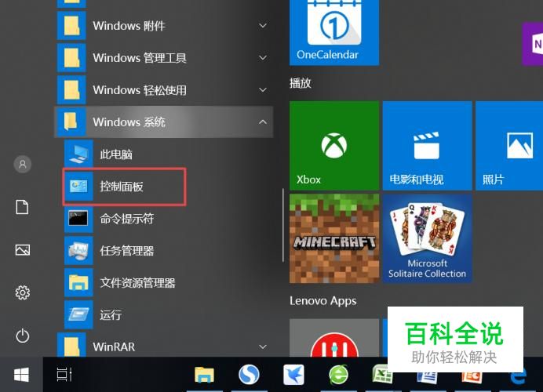Click the WinRAR folder icon
The width and height of the screenshot is (543, 392).
coord(71,345)
